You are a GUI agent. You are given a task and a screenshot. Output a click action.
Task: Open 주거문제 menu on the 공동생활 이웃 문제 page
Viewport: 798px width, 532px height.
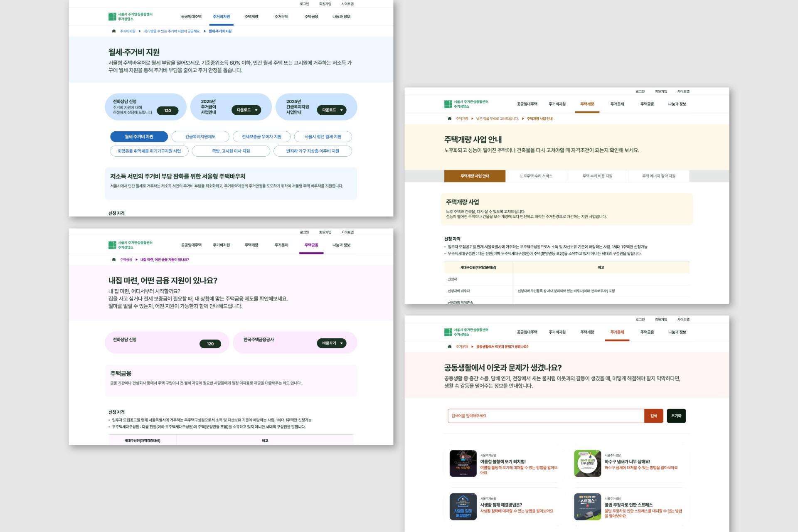click(617, 332)
